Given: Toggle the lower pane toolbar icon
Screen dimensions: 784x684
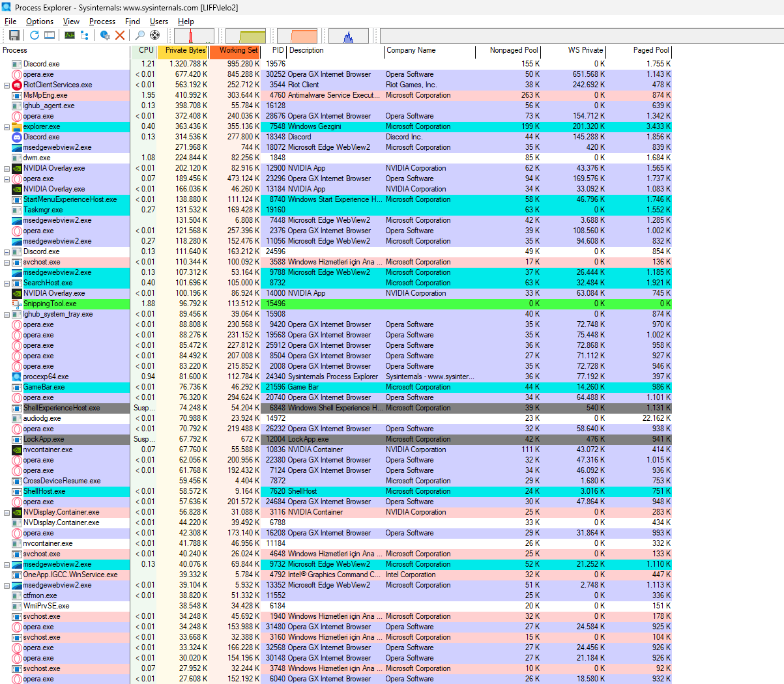Looking at the screenshot, I should pos(50,35).
